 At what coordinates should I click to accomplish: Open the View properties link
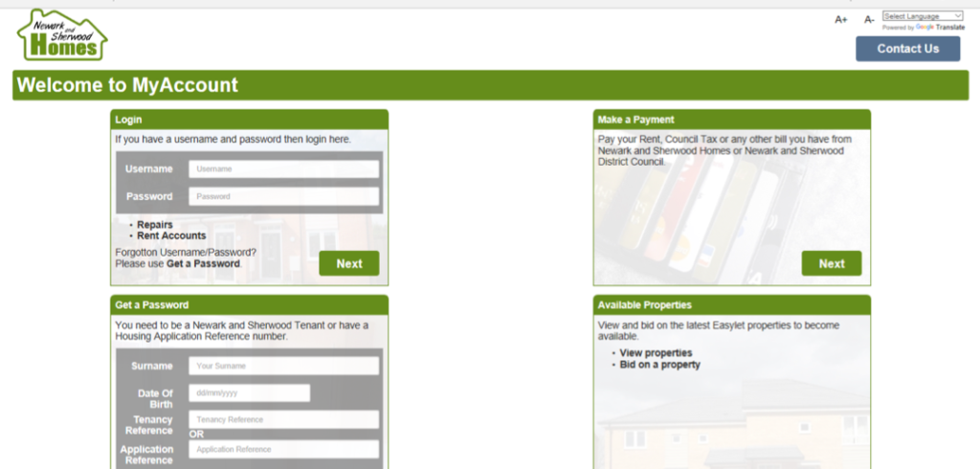(x=656, y=352)
